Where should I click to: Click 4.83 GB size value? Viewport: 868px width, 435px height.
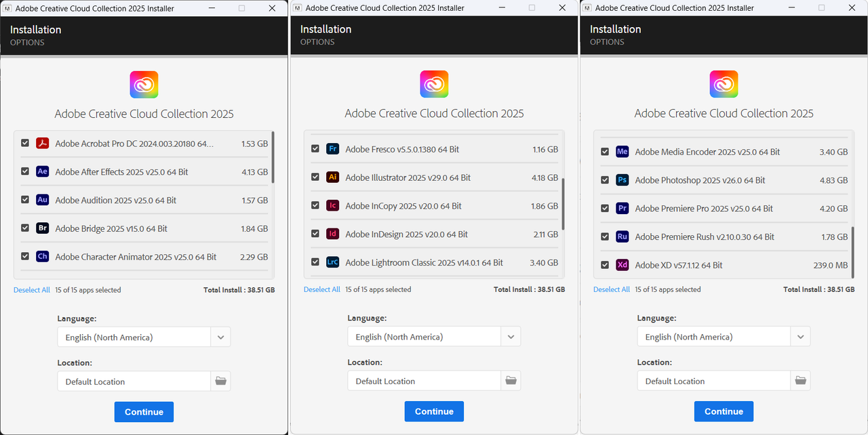(833, 180)
